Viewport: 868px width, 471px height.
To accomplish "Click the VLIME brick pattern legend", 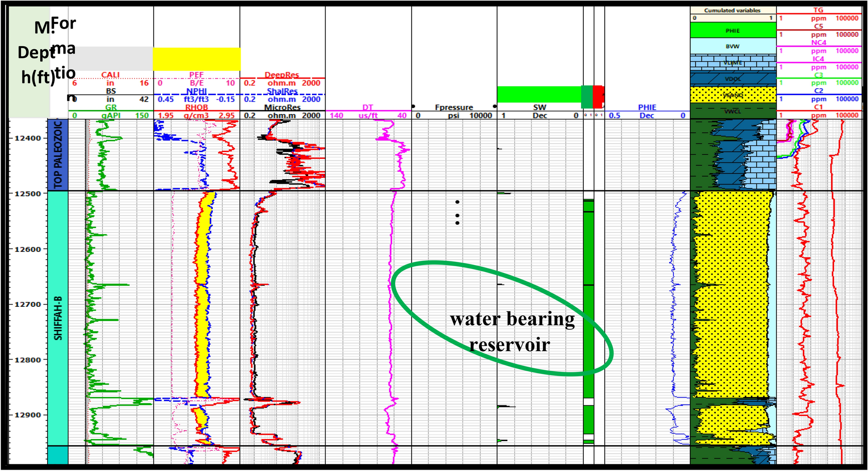I will click(x=733, y=63).
